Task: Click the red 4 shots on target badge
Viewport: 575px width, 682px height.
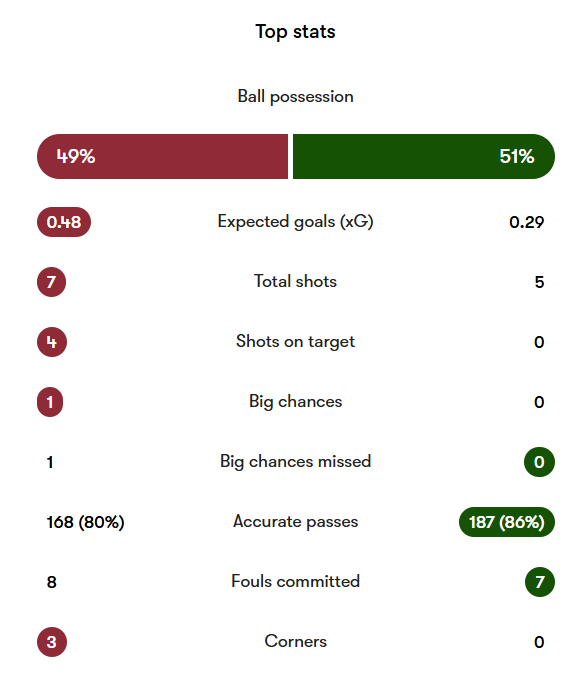Action: 52,342
